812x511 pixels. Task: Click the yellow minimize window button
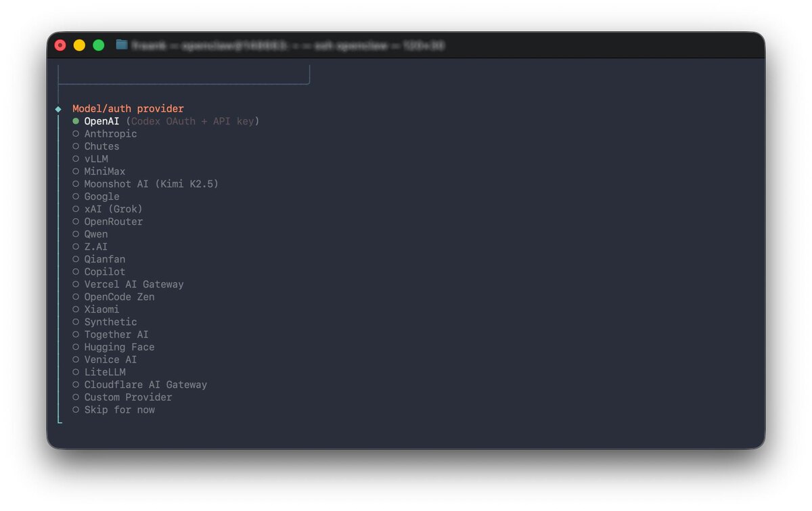(79, 45)
